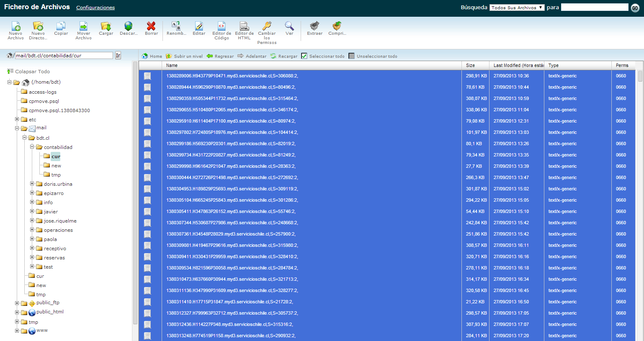Click the Nuevo Archivo toolbar icon
The image size is (644, 341).
15,27
